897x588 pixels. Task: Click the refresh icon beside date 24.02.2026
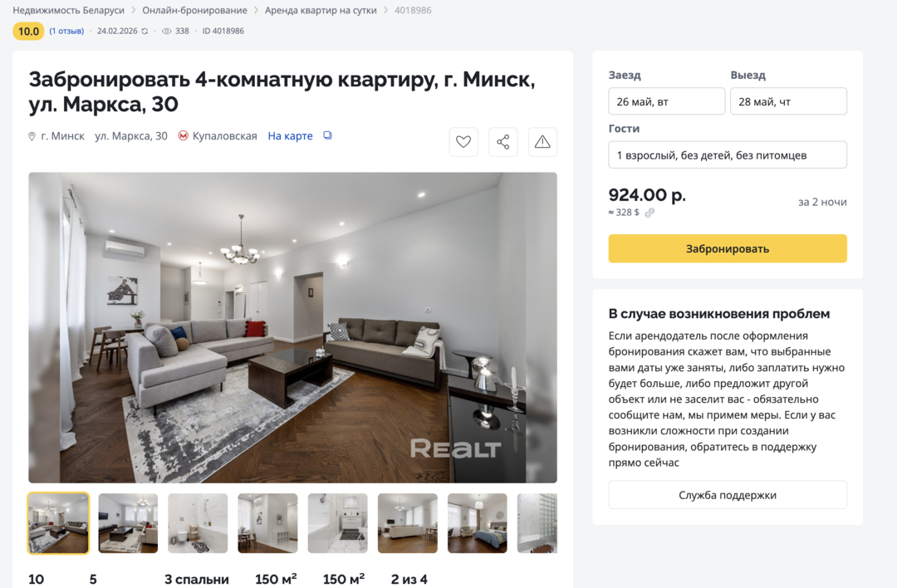click(x=145, y=31)
